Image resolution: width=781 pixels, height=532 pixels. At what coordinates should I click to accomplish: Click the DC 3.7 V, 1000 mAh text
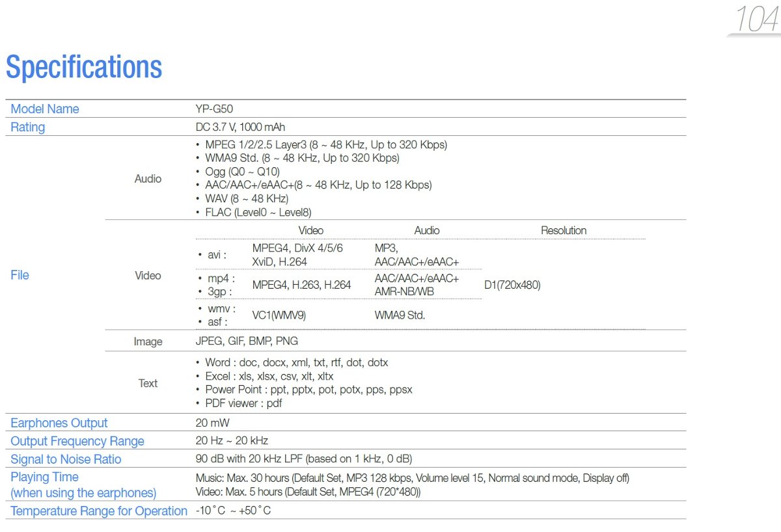(240, 127)
